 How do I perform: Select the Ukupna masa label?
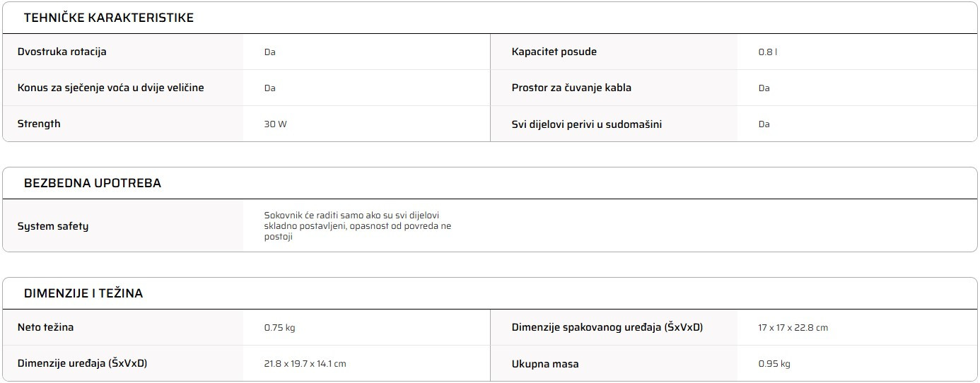[x=545, y=364]
